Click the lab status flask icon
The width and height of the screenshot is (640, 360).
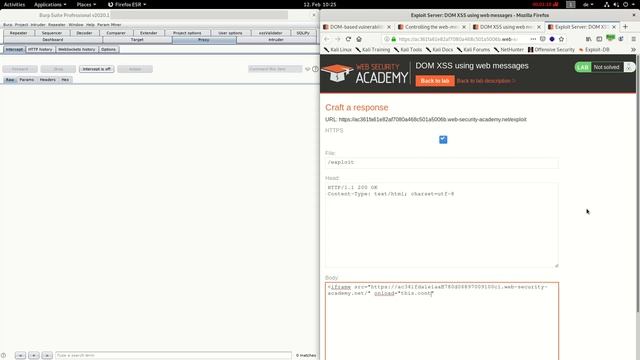click(x=629, y=67)
